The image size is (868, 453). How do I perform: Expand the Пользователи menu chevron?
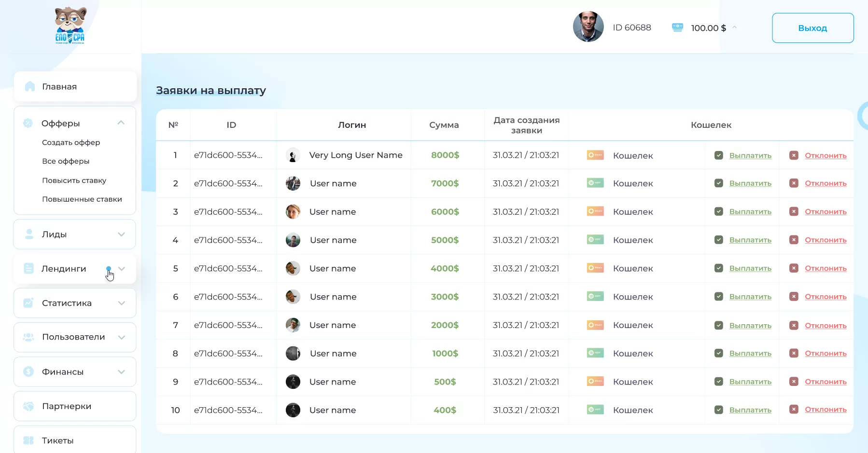122,337
